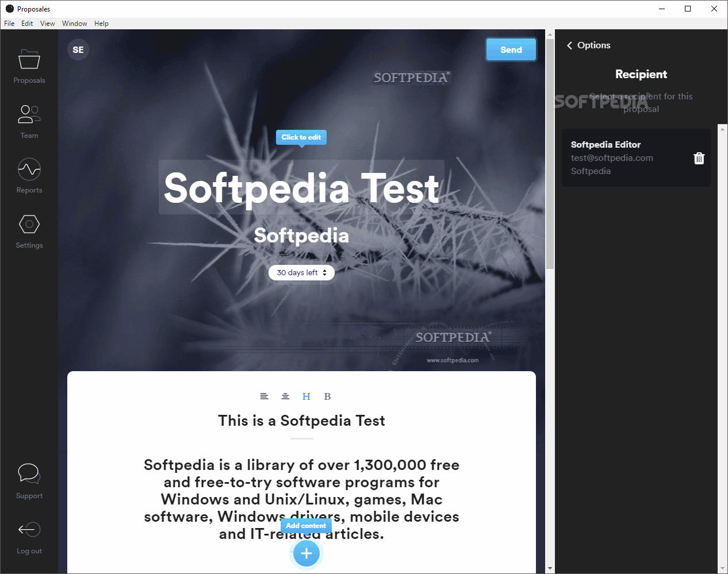Go back to Options panel
The image size is (728, 574).
coord(588,45)
